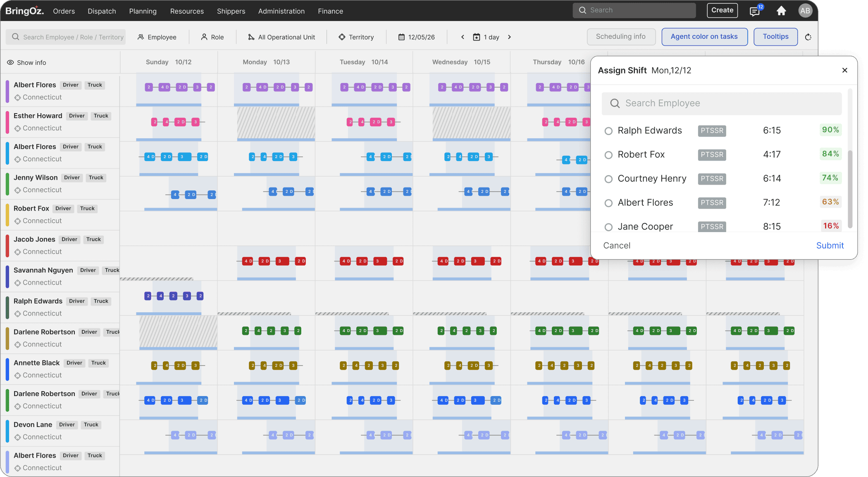The height and width of the screenshot is (477, 868).
Task: Open the Territory filter dropdown
Action: [356, 37]
